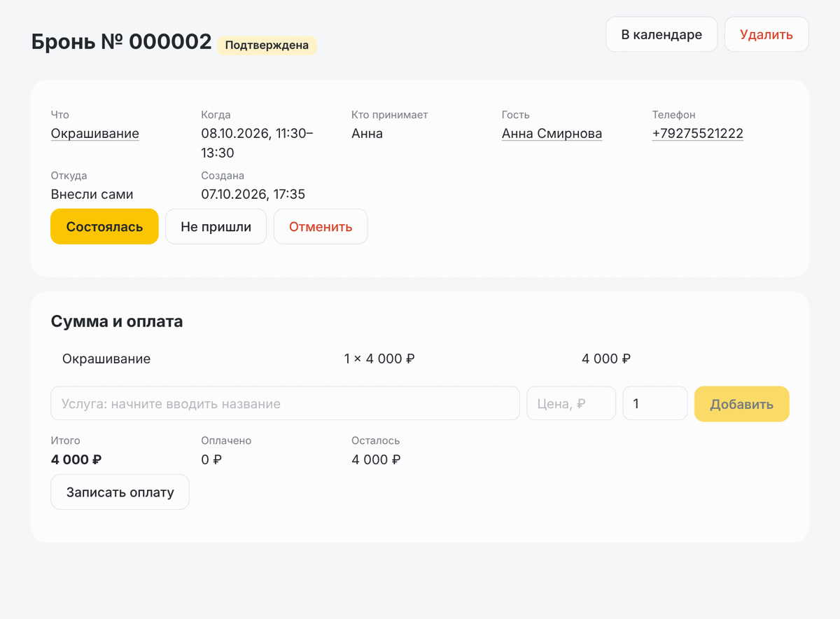This screenshot has width=840, height=619.
Task: Cancel the booking via «Отменить»
Action: click(x=321, y=227)
